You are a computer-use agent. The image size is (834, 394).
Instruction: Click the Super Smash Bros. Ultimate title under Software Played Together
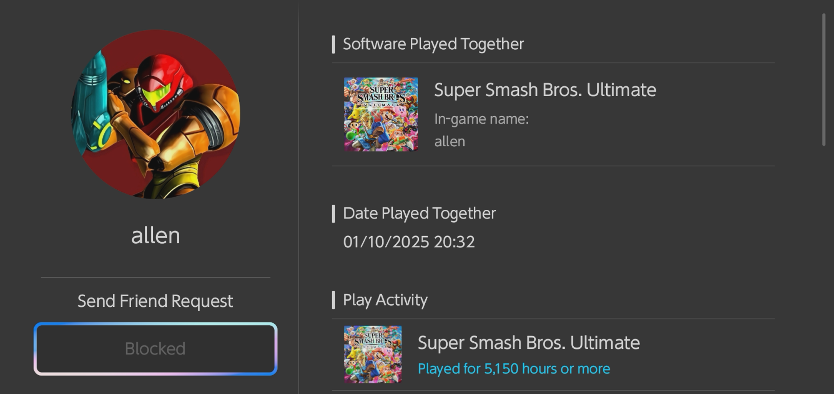tap(545, 90)
